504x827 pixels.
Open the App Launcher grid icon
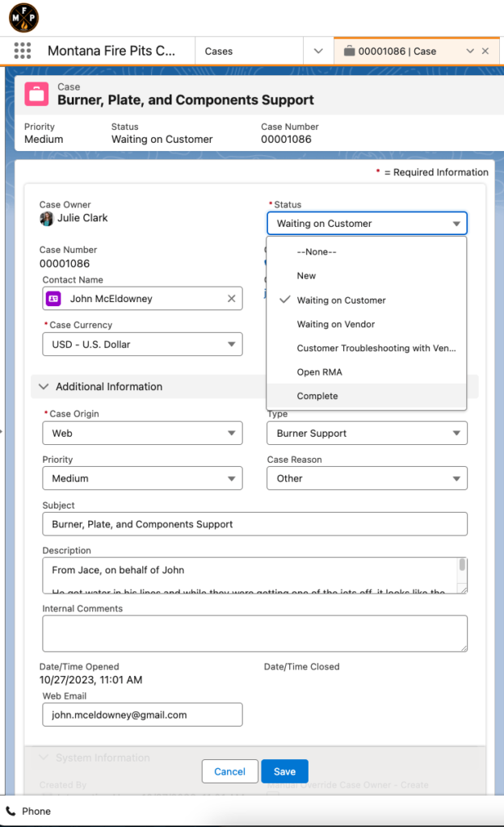22,51
